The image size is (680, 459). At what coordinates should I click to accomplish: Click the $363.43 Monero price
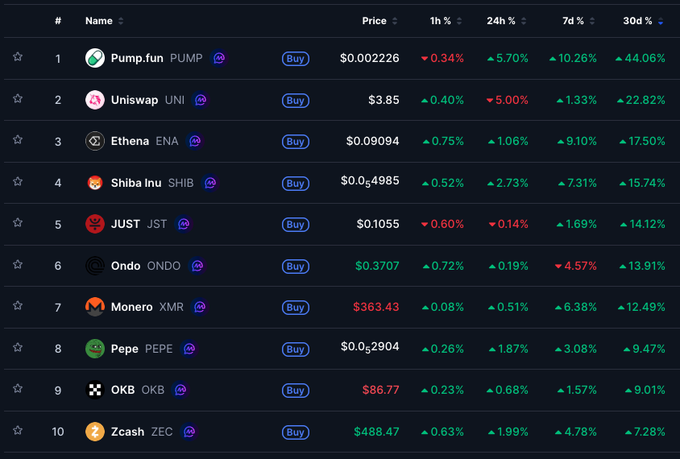click(x=376, y=307)
